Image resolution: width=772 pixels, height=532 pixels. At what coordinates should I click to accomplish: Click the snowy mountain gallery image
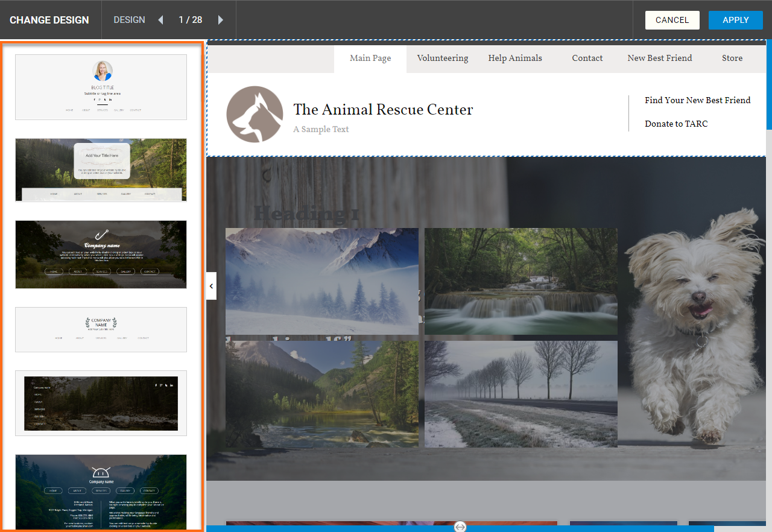click(321, 281)
